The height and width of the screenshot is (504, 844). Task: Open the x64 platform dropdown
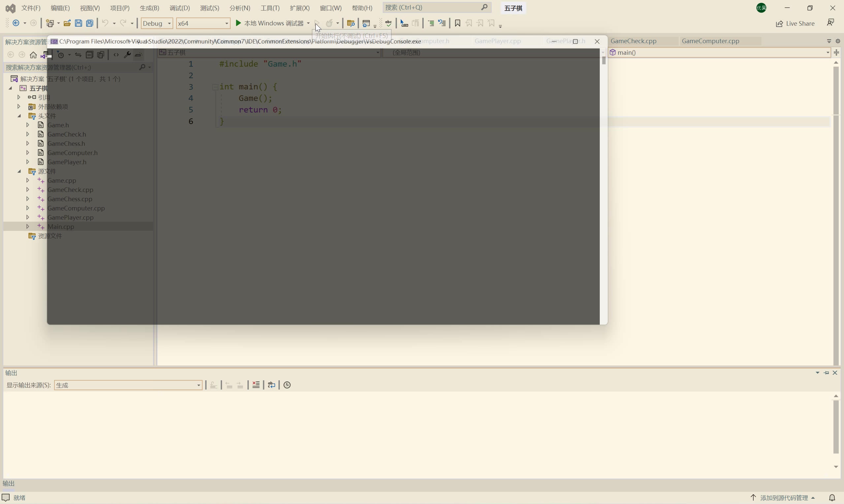tap(203, 23)
